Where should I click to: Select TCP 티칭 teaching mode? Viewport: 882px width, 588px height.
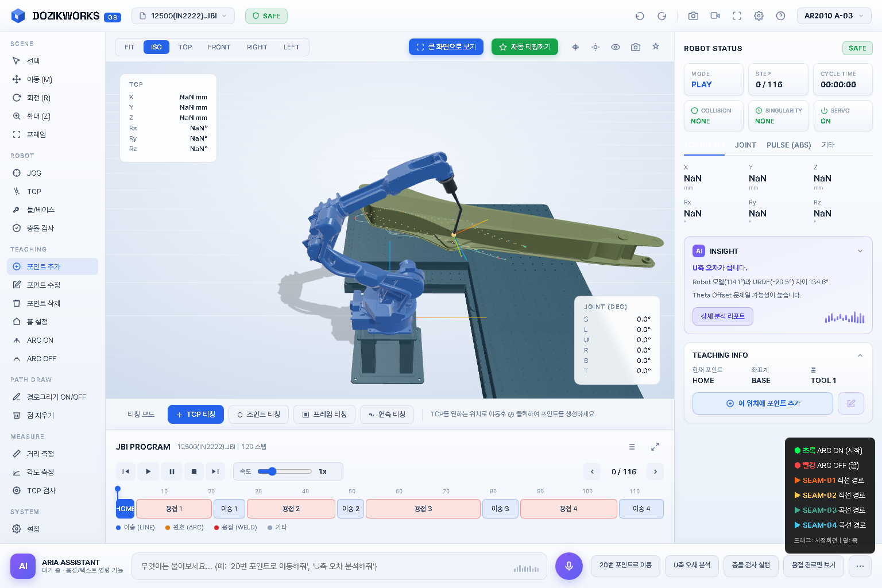coord(195,414)
